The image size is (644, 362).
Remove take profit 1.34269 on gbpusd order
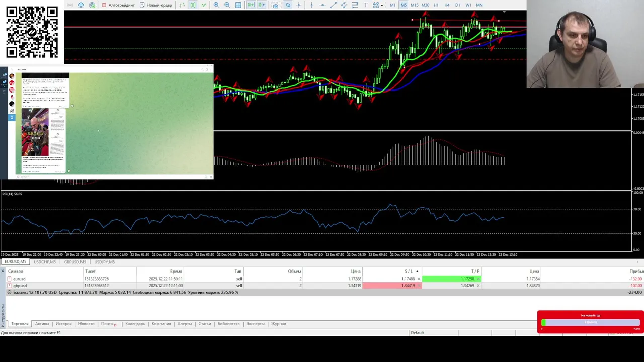[x=478, y=286]
